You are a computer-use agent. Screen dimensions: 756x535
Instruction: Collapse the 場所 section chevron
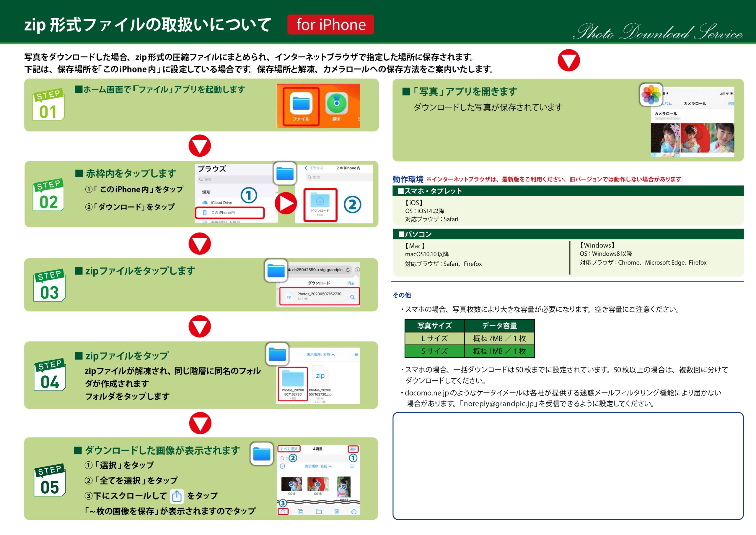(x=276, y=192)
